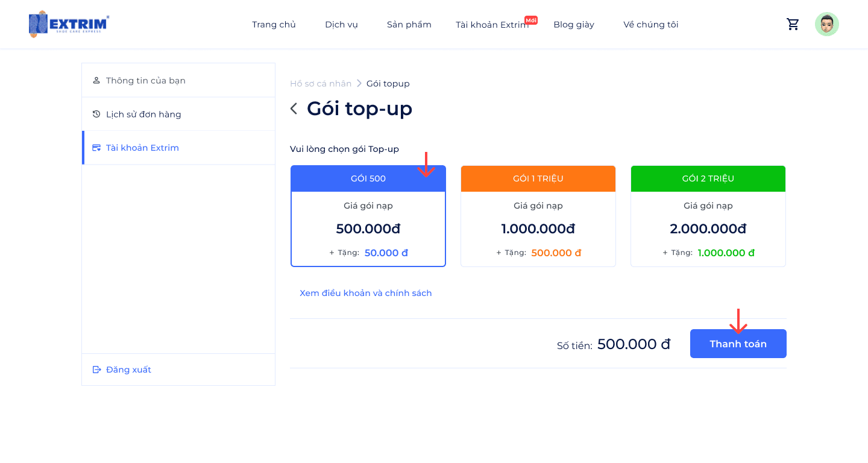Image resolution: width=868 pixels, height=463 pixels.
Task: Click the Gói topup breadcrumb
Action: tap(388, 84)
